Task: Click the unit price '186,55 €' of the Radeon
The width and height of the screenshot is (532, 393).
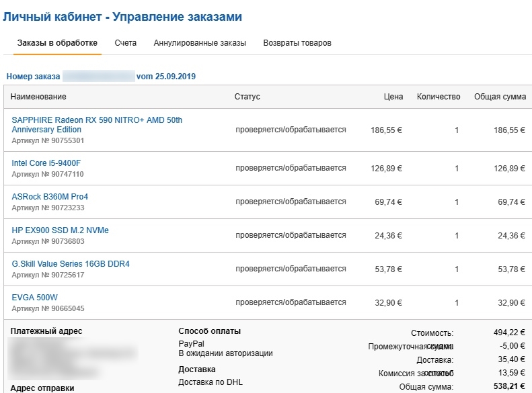Action: [386, 130]
